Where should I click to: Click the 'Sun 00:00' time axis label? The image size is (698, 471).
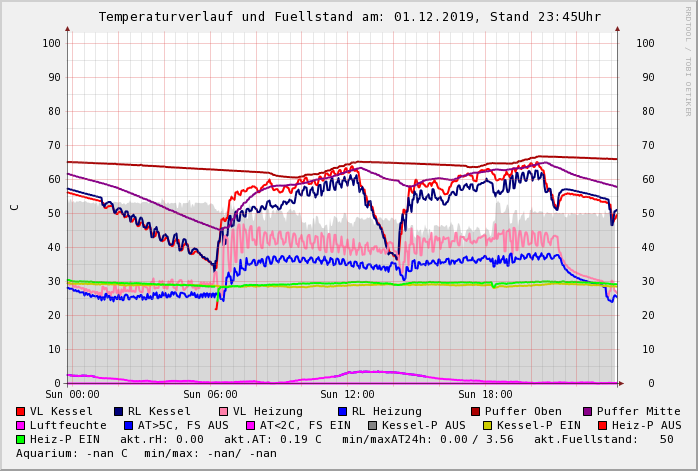(x=72, y=395)
